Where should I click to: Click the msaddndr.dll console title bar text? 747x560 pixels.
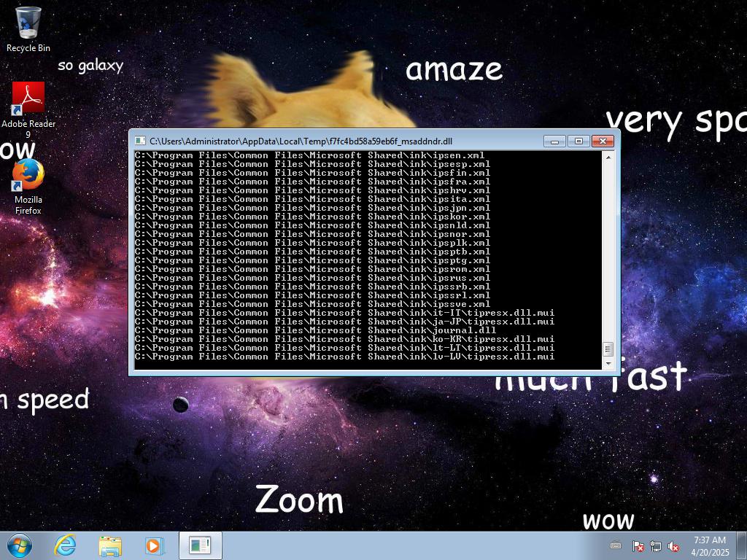coord(301,141)
